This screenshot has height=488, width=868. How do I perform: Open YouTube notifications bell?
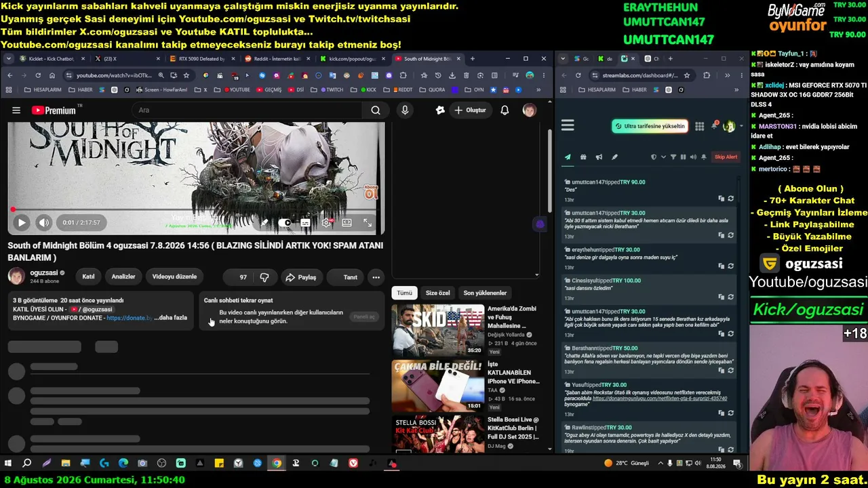click(x=505, y=110)
